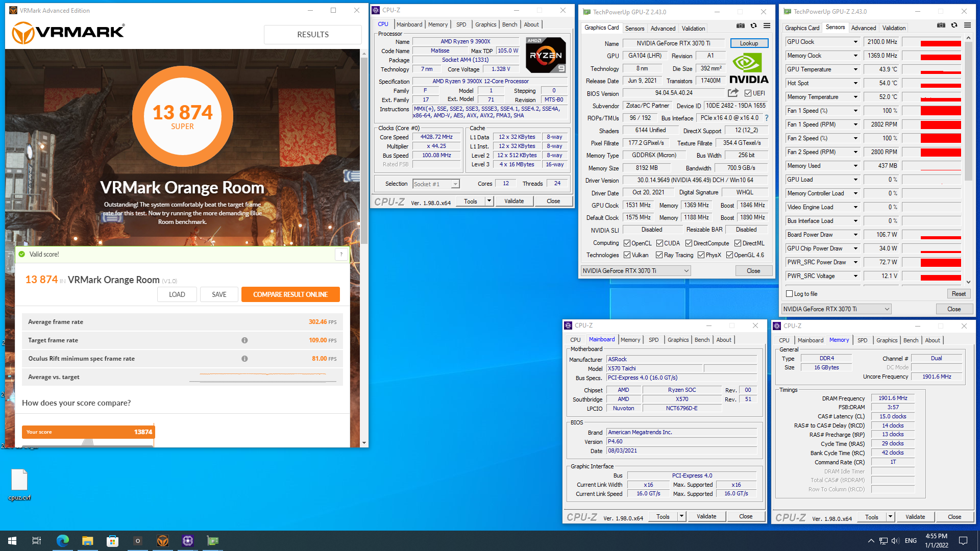Open GPU selector in GPU-Z Graphics Card window

[x=635, y=271]
